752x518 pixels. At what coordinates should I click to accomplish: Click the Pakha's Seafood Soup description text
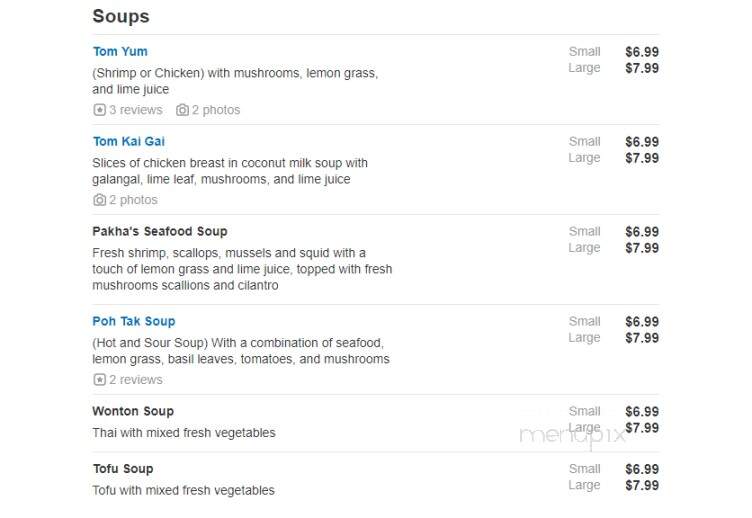(242, 269)
